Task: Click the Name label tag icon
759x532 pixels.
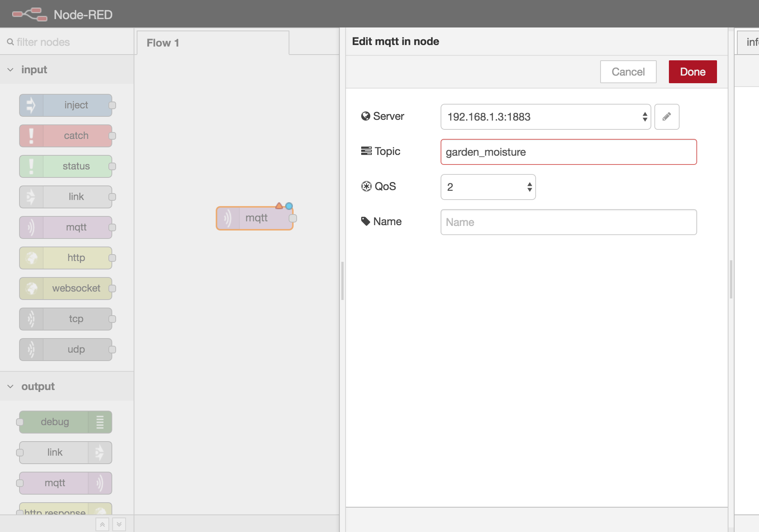Action: point(365,221)
